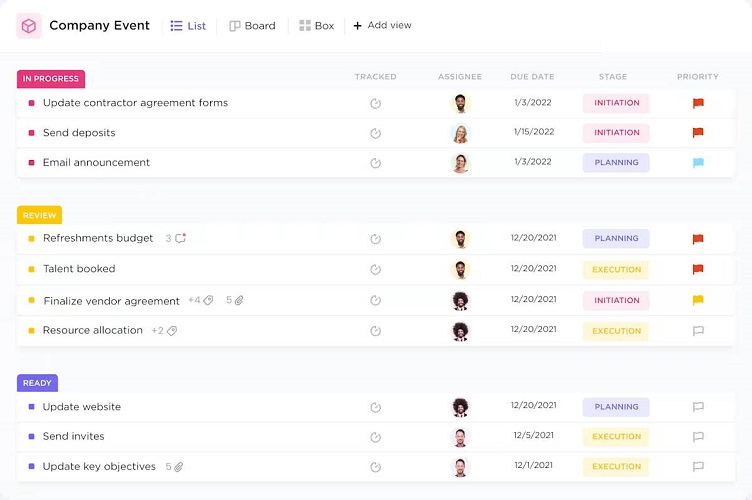The image size is (752, 500).
Task: Sort by the DUE DATE column header
Action: tap(532, 77)
